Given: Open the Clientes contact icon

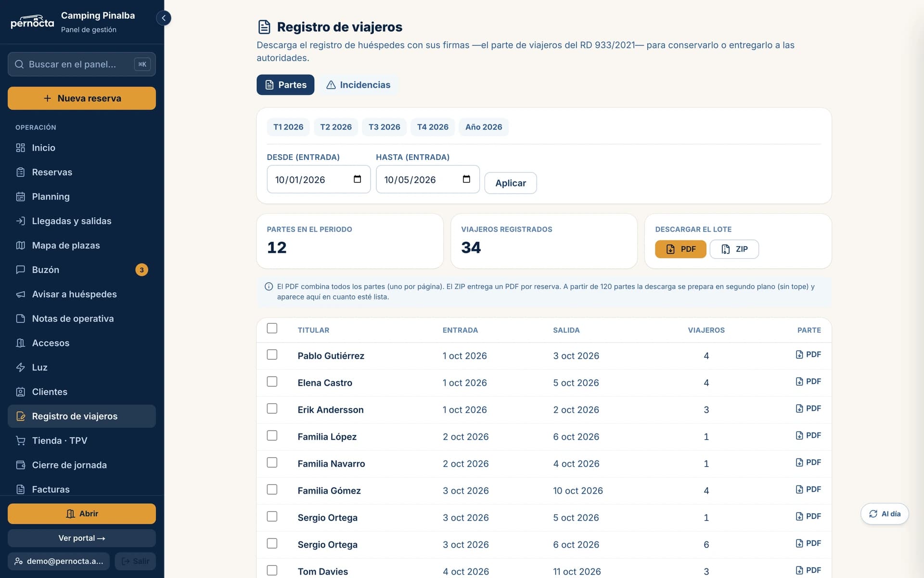Looking at the screenshot, I should coord(20,392).
